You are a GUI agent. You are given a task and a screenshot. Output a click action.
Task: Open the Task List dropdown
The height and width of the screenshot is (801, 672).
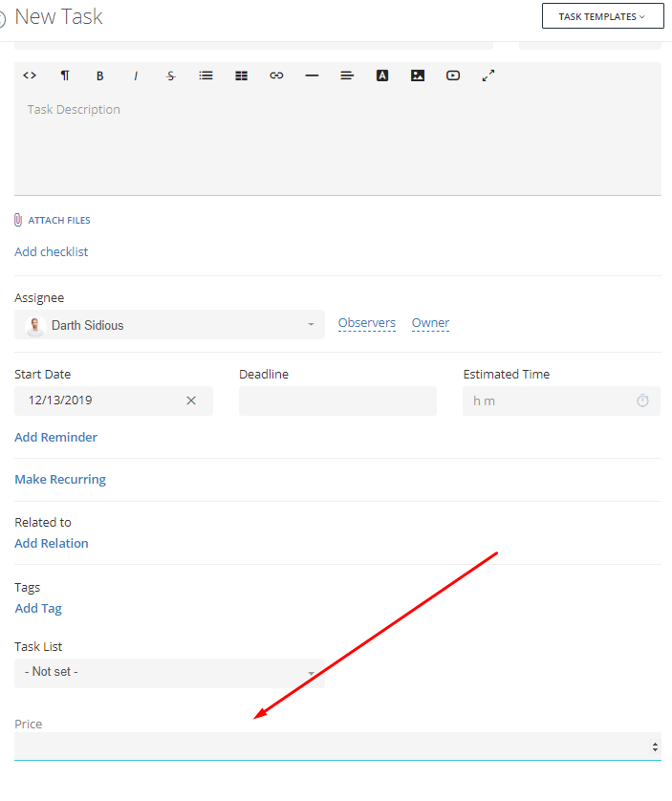tap(169, 673)
